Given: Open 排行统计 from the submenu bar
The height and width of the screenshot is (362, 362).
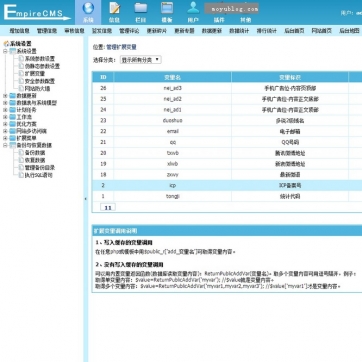Looking at the screenshot, I should [267, 31].
